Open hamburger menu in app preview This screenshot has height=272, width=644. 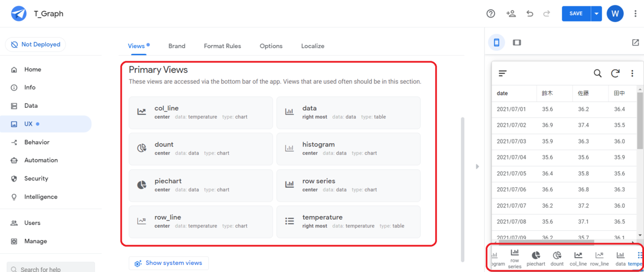coord(502,73)
